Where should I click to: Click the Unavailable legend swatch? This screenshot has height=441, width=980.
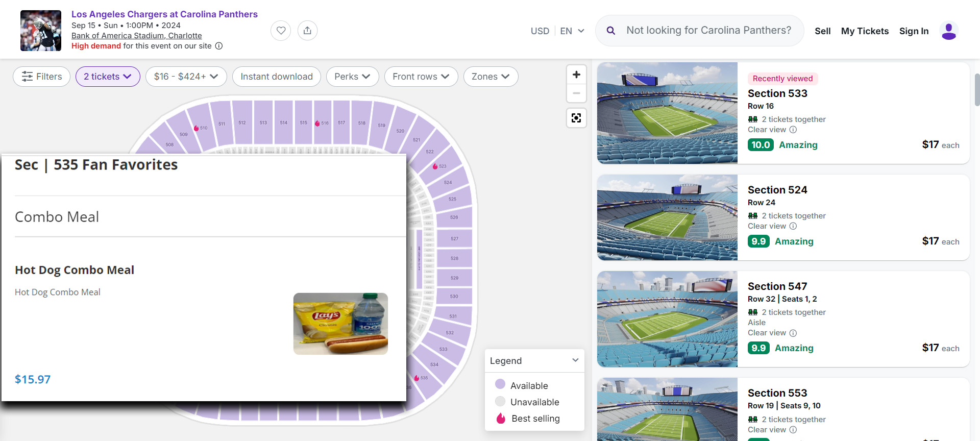[500, 401]
